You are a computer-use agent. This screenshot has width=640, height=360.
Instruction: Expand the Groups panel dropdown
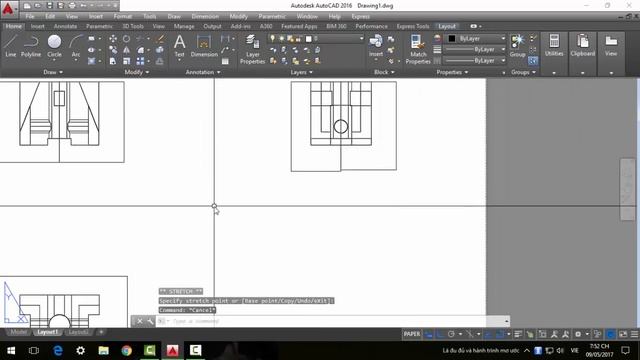[x=524, y=72]
